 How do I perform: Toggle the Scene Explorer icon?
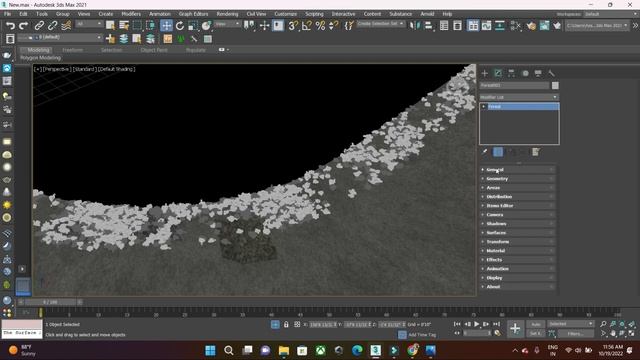444,26
